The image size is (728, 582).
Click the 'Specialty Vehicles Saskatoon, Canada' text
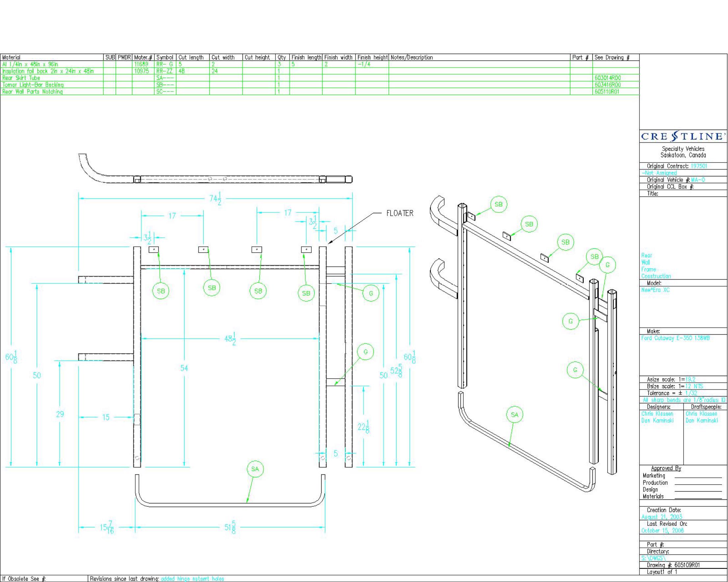click(683, 152)
